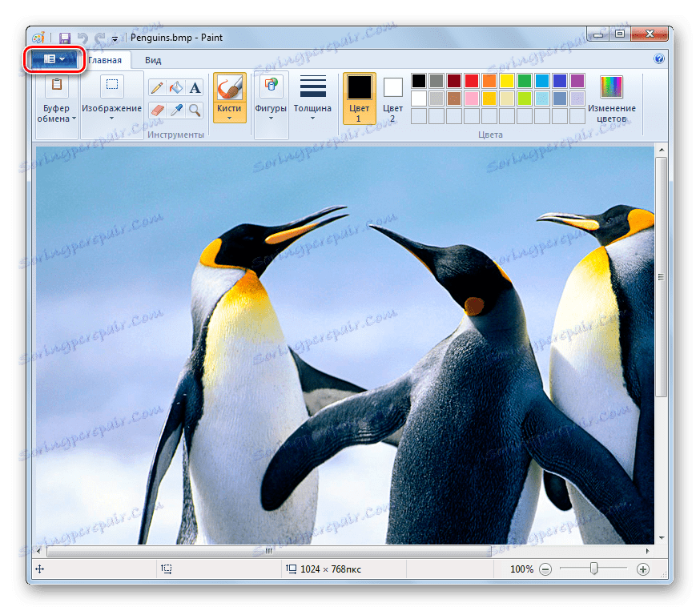The width and height of the screenshot is (700, 611).
Task: Select the Цвет 1 black color box
Action: [x=360, y=87]
